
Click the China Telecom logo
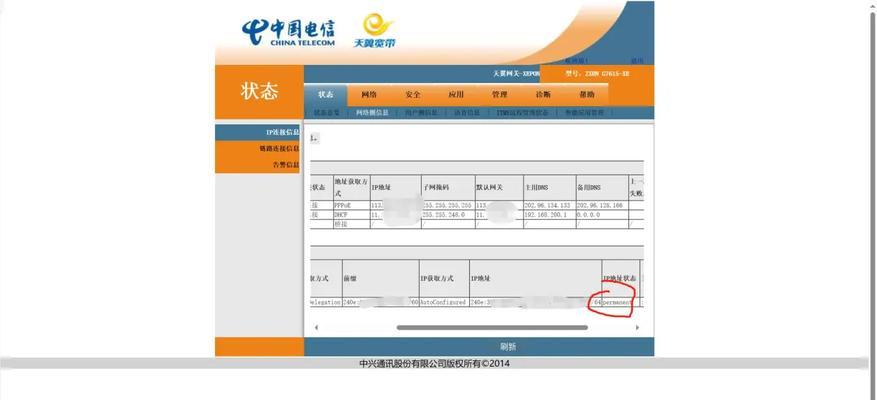289,32
